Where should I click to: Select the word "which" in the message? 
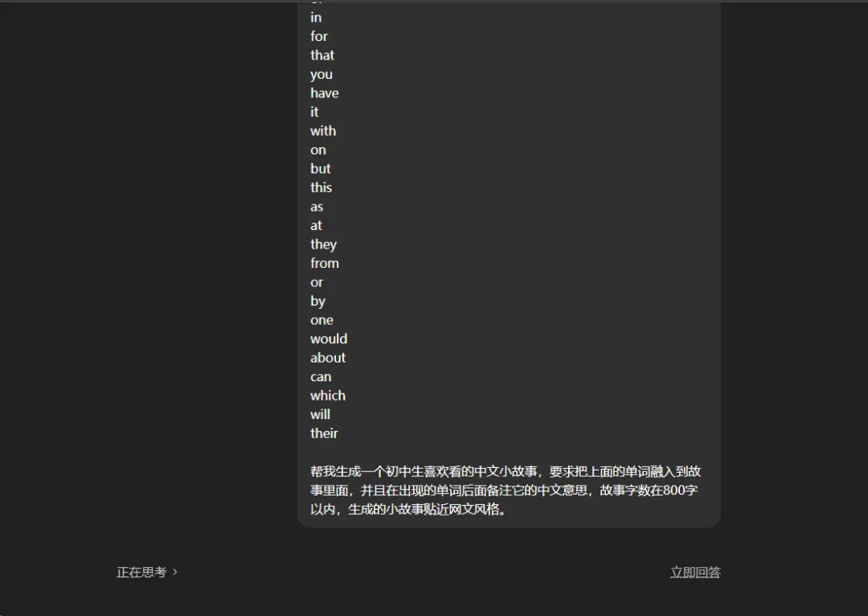point(328,395)
